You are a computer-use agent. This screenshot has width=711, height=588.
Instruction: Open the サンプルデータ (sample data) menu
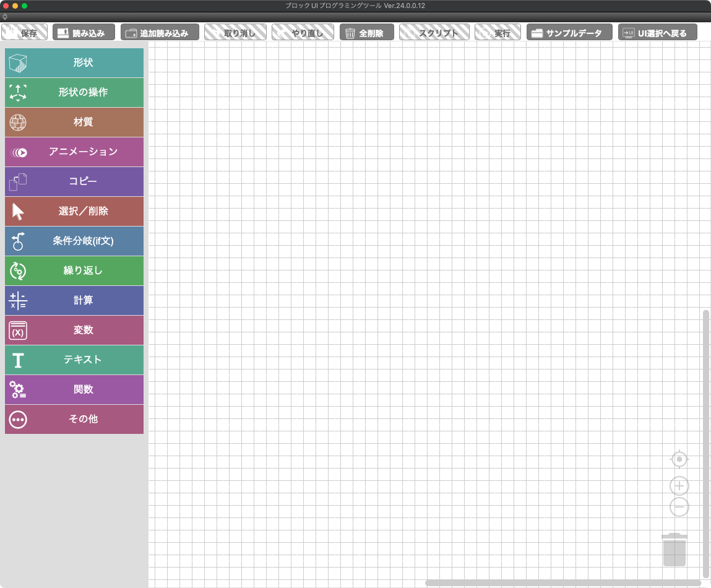point(569,33)
